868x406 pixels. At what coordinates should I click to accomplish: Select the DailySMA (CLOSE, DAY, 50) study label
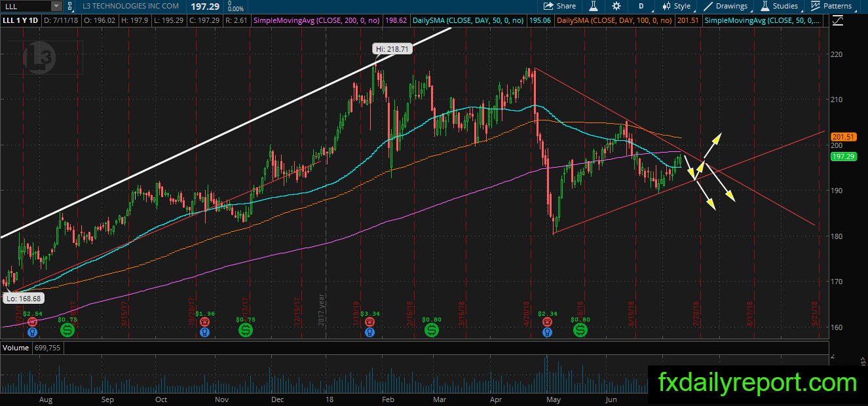point(468,20)
